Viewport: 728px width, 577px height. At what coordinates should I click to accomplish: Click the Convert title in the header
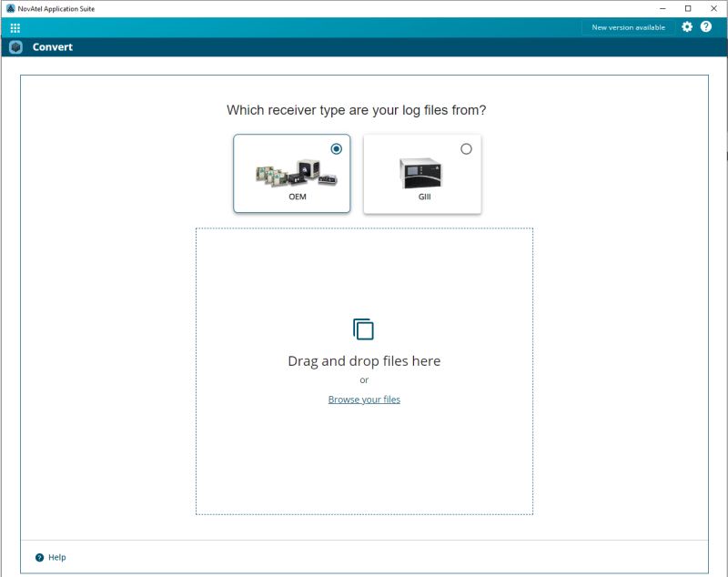pyautogui.click(x=53, y=47)
